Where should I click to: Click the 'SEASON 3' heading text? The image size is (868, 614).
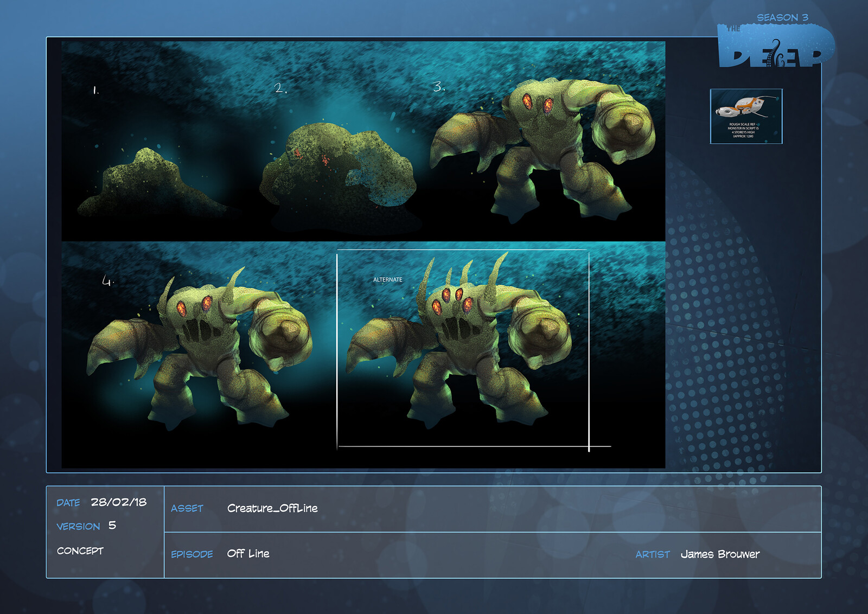point(782,17)
